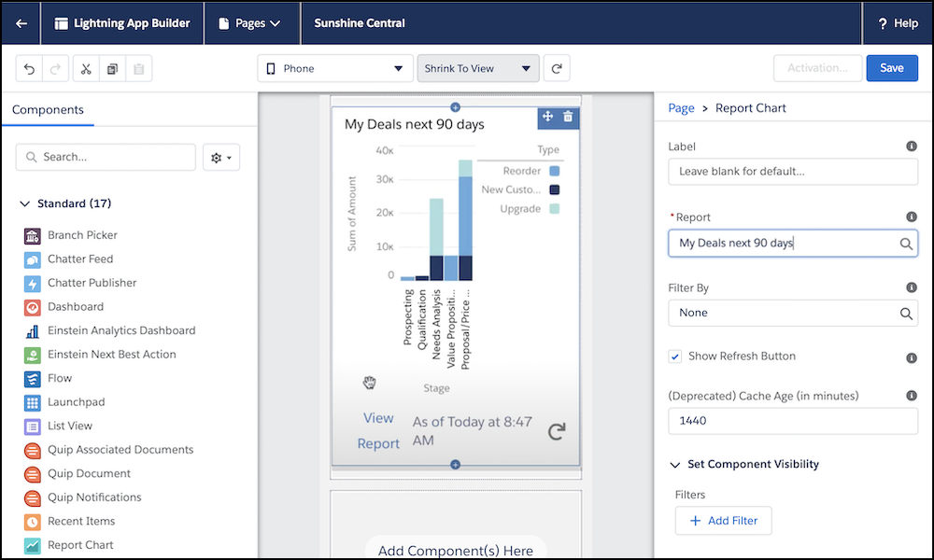Open the Shrink To View dropdown
The width and height of the screenshot is (934, 560).
[x=478, y=68]
